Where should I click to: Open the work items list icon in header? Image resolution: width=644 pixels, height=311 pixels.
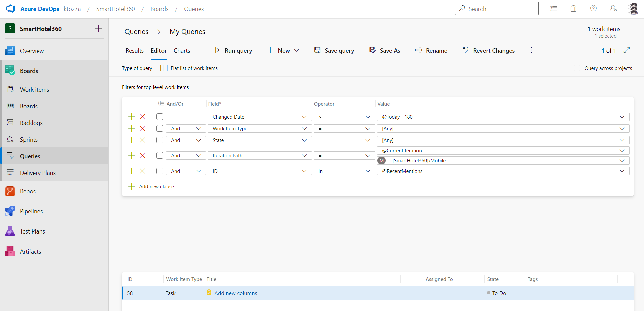[x=554, y=9]
